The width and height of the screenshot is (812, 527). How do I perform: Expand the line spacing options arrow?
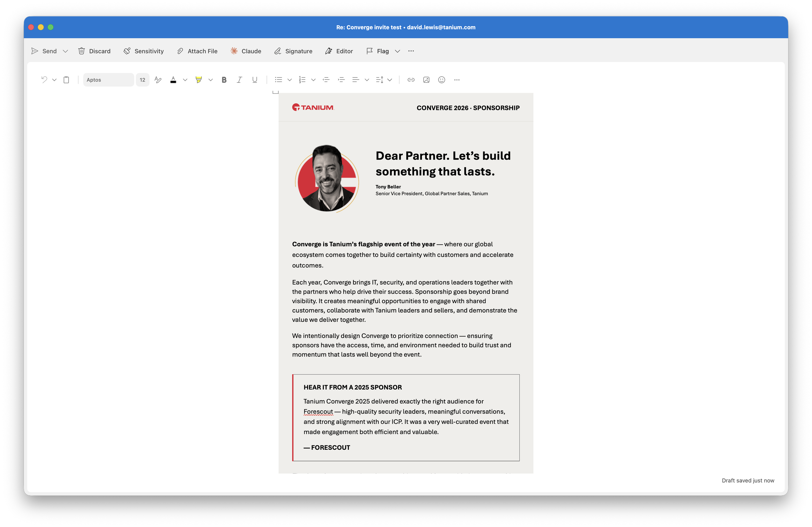[390, 80]
